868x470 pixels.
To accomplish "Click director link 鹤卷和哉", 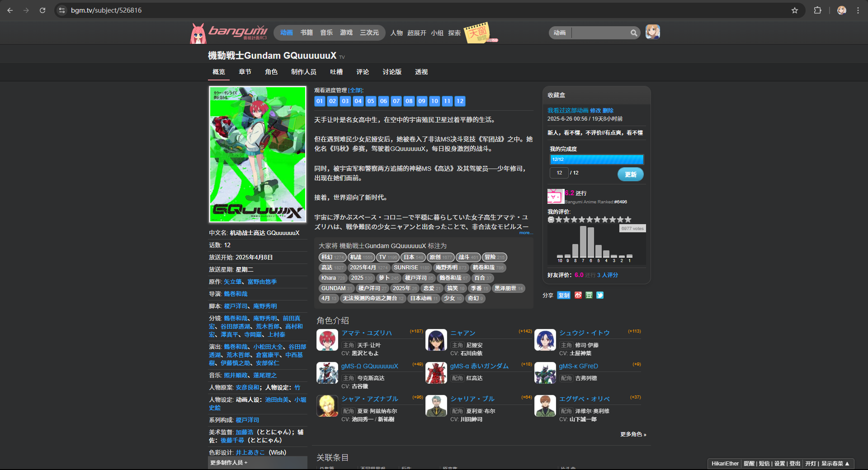I will point(236,294).
